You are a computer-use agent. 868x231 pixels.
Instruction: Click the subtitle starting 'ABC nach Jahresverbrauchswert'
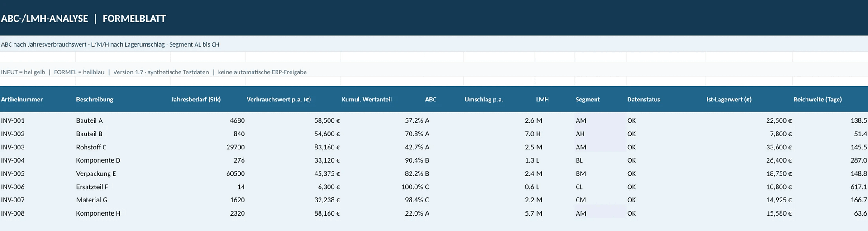(x=110, y=44)
